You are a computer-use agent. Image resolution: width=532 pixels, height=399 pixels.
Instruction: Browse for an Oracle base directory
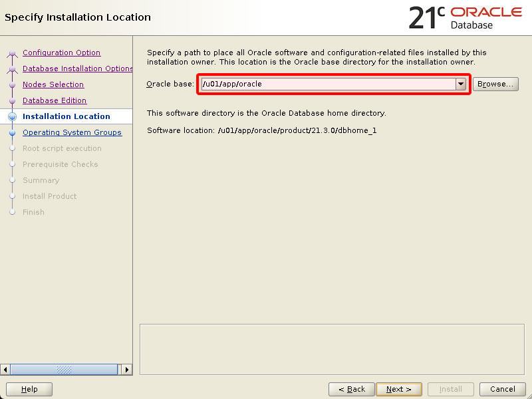pyautogui.click(x=495, y=84)
